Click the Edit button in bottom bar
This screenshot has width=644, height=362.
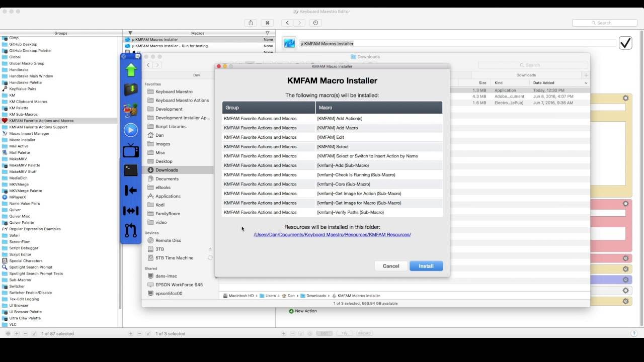[x=325, y=333]
